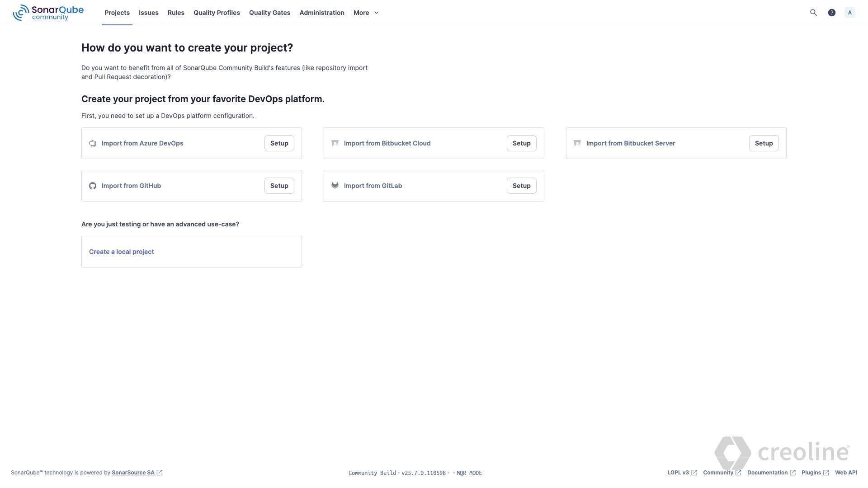Image resolution: width=868 pixels, height=488 pixels.
Task: Click the version text v25.7.0.110598
Action: (x=424, y=473)
